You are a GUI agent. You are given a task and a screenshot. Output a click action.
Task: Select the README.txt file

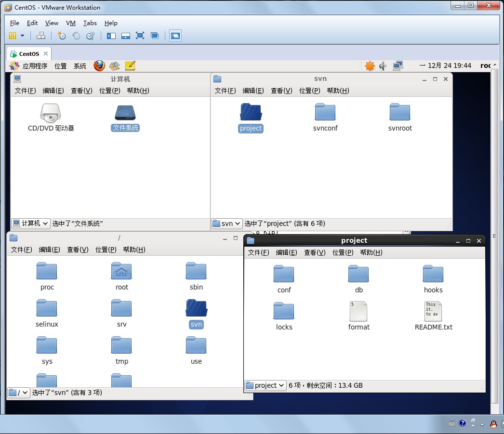point(433,316)
